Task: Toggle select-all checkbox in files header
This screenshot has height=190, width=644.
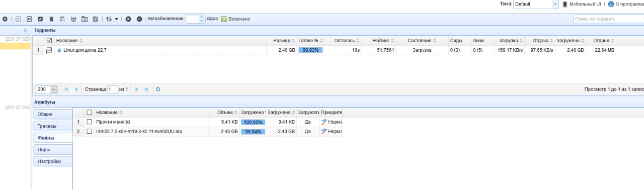Action: (x=90, y=112)
